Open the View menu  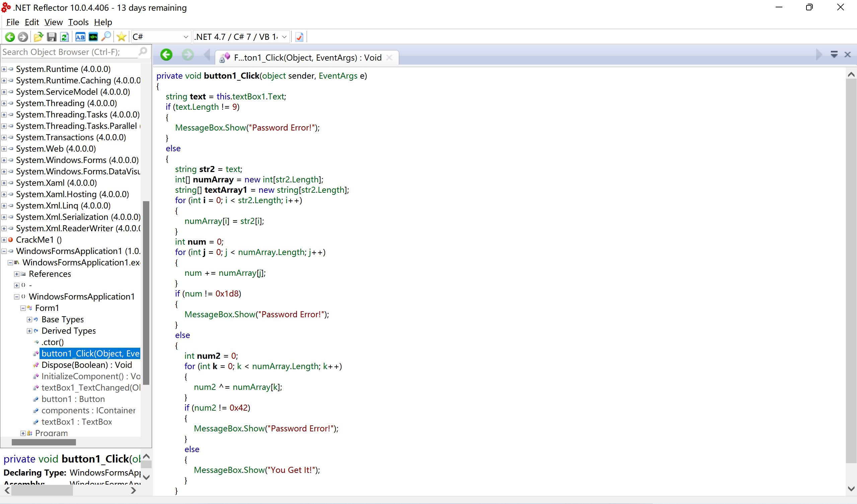pyautogui.click(x=53, y=22)
